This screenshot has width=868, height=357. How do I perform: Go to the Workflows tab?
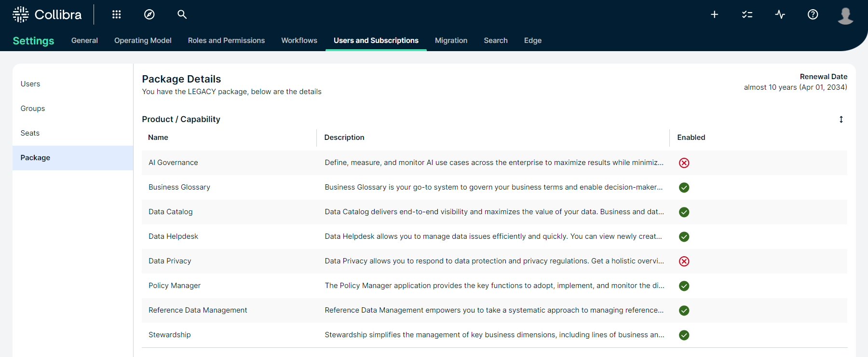point(299,41)
